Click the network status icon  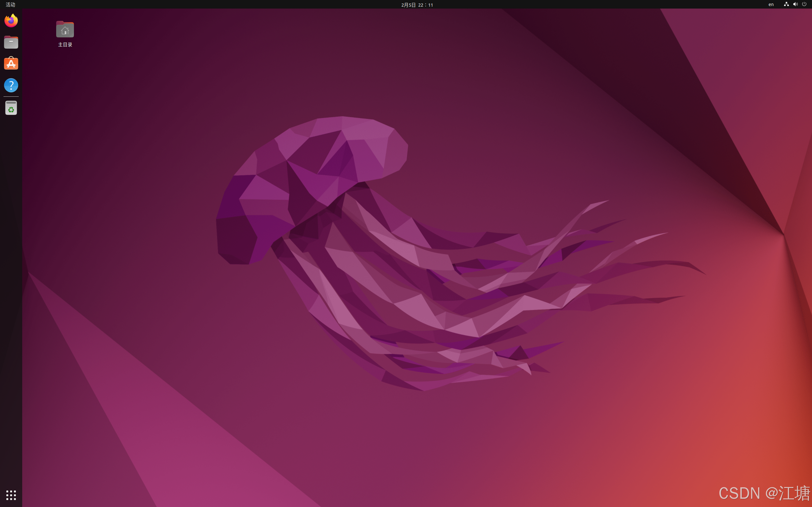click(786, 4)
